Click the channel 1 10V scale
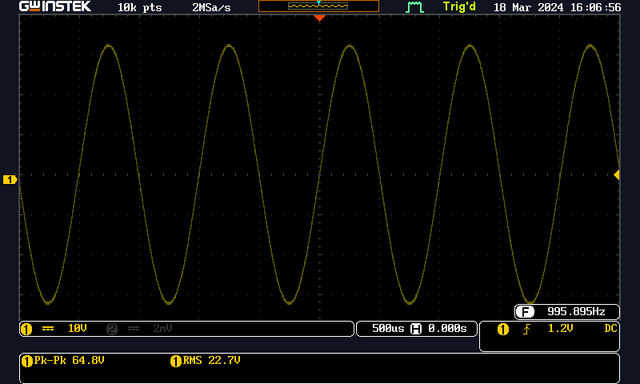The height and width of the screenshot is (384, 640). [77, 329]
